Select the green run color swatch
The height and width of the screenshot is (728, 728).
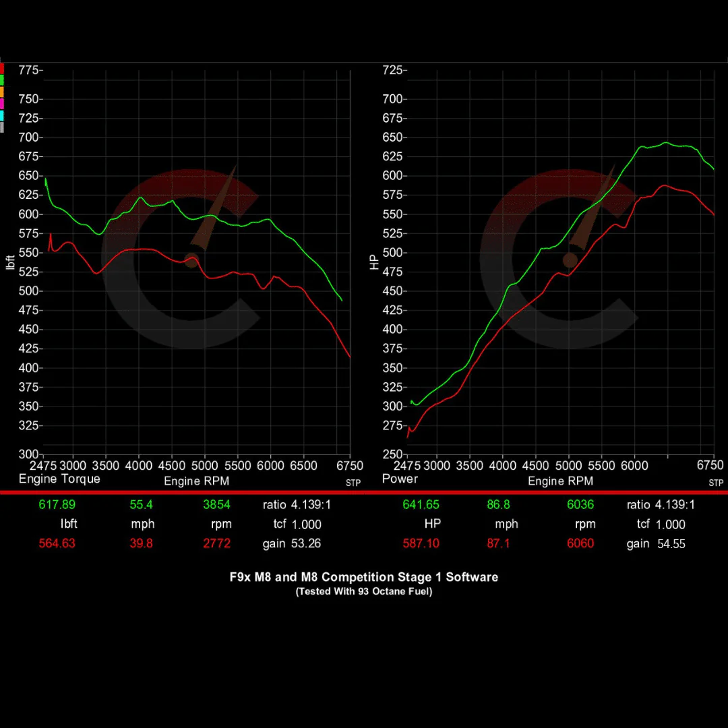coord(2,80)
